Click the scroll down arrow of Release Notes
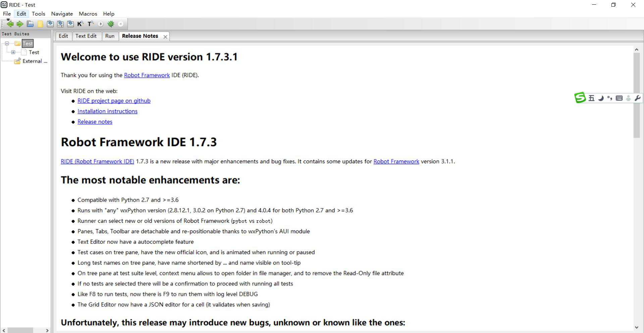The width and height of the screenshot is (644, 333). pyautogui.click(x=637, y=327)
